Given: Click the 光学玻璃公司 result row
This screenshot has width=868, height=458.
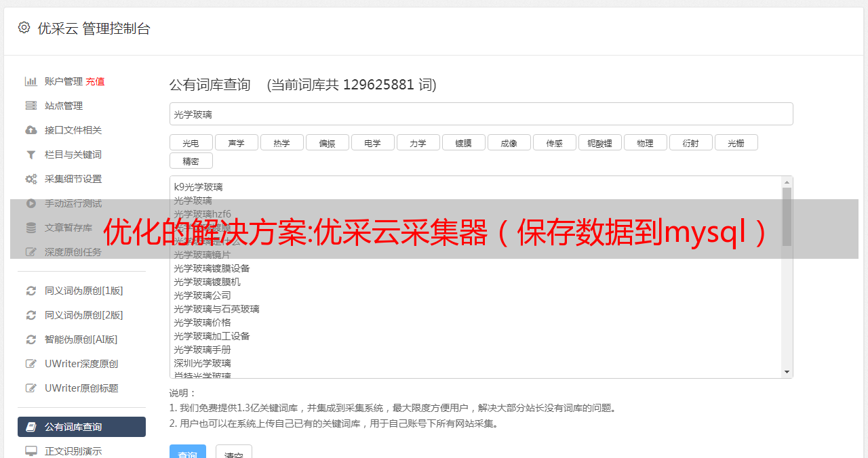Looking at the screenshot, I should click(476, 295).
